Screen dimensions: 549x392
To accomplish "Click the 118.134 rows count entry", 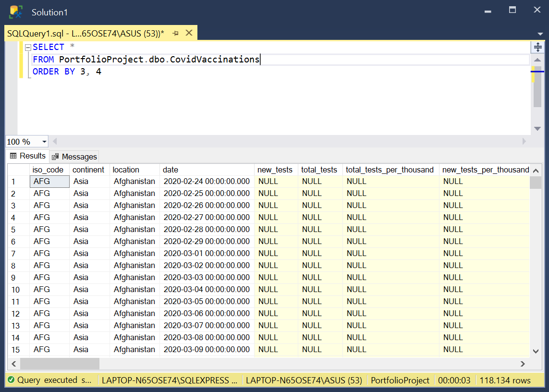I will (x=505, y=380).
